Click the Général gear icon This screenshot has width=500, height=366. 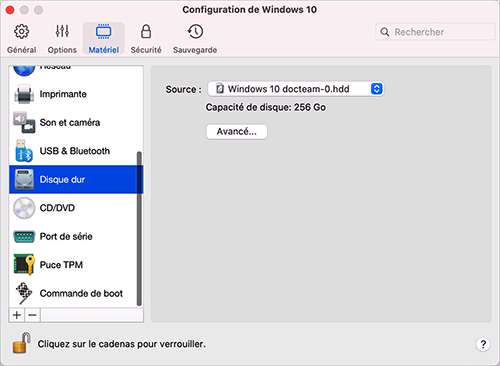click(22, 32)
